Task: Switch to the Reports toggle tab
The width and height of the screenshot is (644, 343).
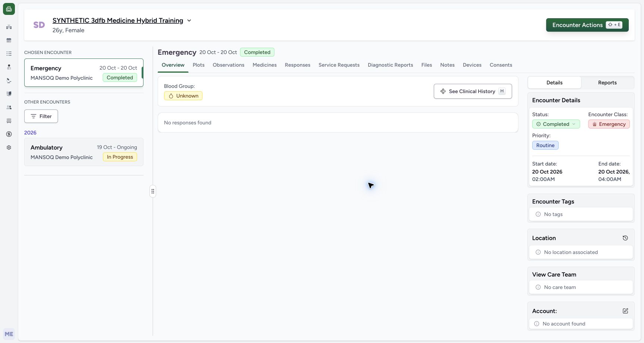Action: point(607,83)
